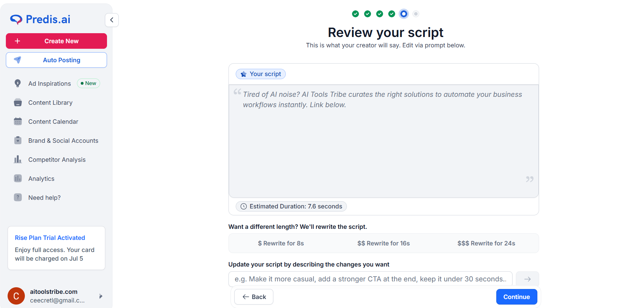
Task: Click the Your script tag
Action: click(x=261, y=74)
